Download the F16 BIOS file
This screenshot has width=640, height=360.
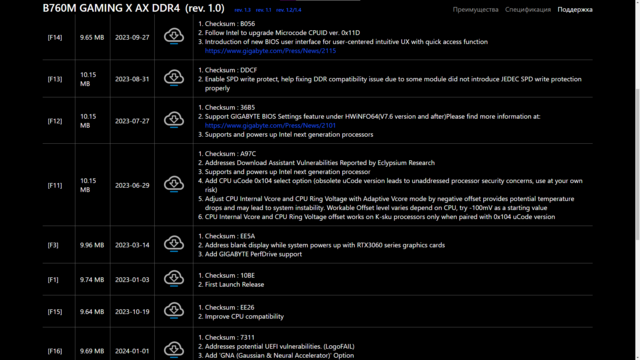click(174, 350)
